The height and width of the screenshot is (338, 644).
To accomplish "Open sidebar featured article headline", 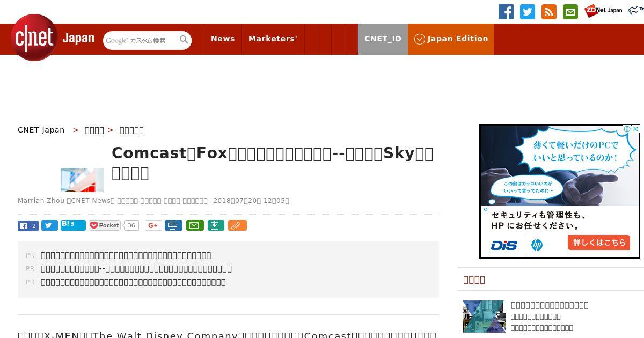I will click(550, 305).
